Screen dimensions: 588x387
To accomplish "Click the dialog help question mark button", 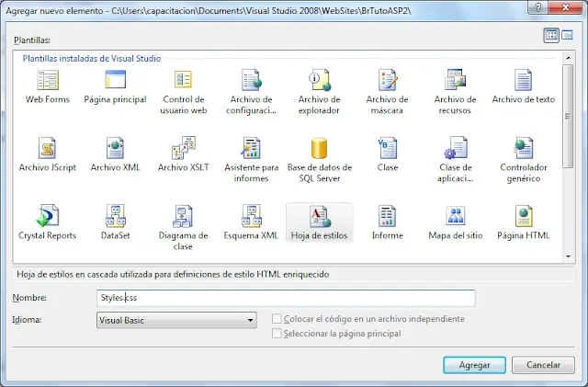I will pyautogui.click(x=538, y=7).
